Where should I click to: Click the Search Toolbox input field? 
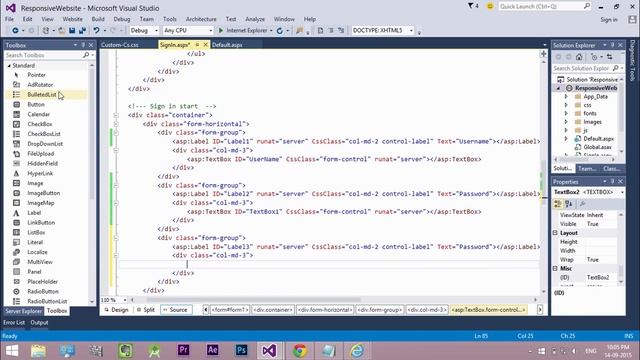(44, 55)
